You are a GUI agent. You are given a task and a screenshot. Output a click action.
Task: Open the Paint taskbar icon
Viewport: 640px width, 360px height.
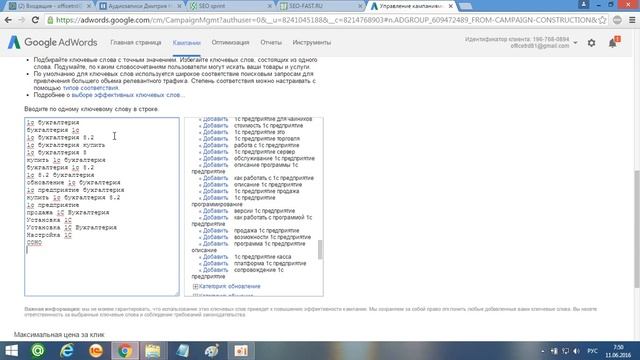click(212, 351)
